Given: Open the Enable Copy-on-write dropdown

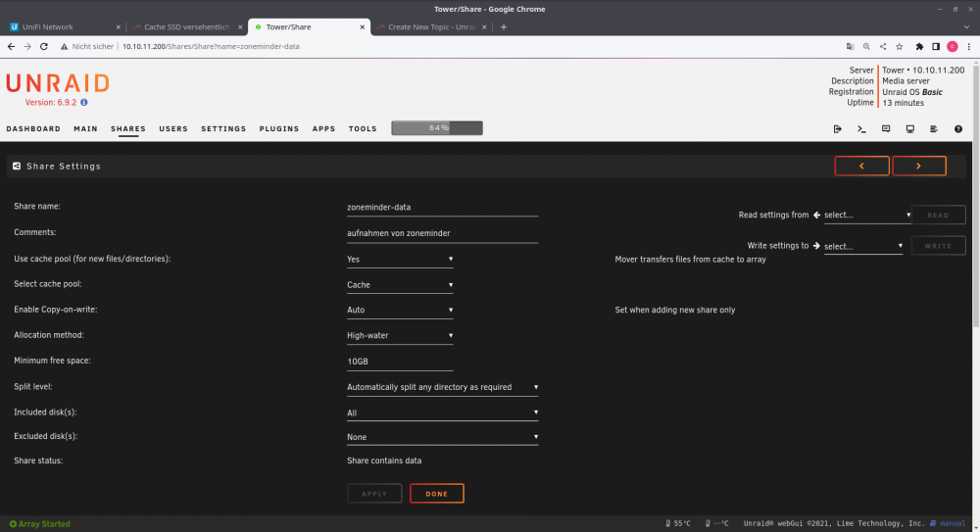Looking at the screenshot, I should pyautogui.click(x=400, y=310).
